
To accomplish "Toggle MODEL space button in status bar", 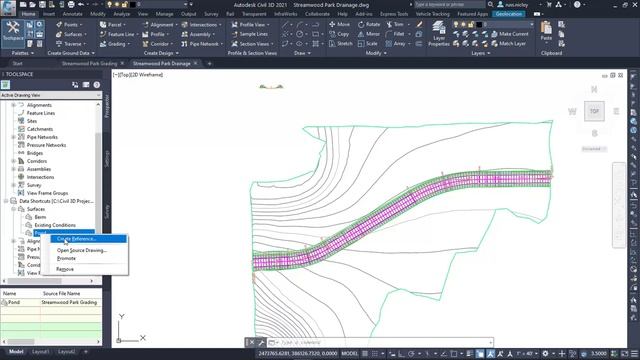I will [x=349, y=353].
